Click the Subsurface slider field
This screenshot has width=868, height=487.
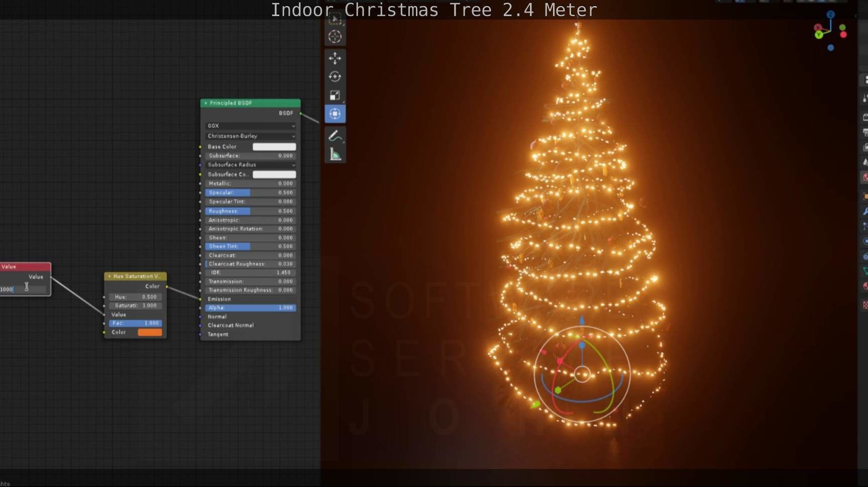click(251, 156)
